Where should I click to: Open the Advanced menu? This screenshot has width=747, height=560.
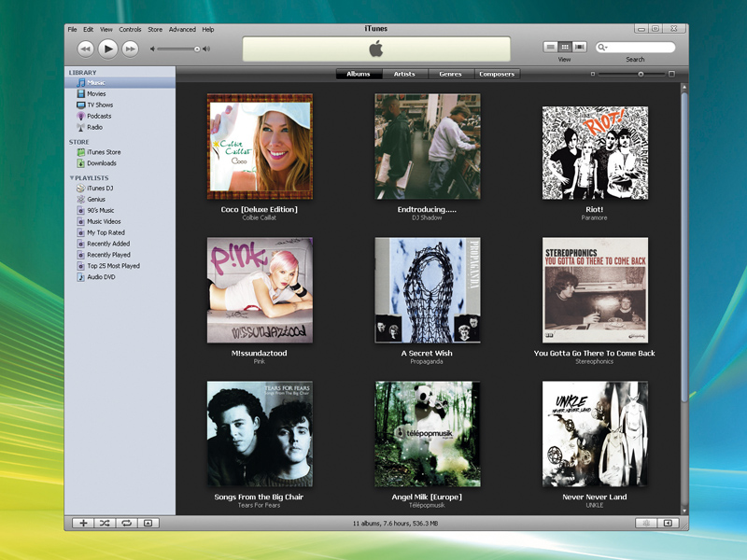tap(182, 30)
